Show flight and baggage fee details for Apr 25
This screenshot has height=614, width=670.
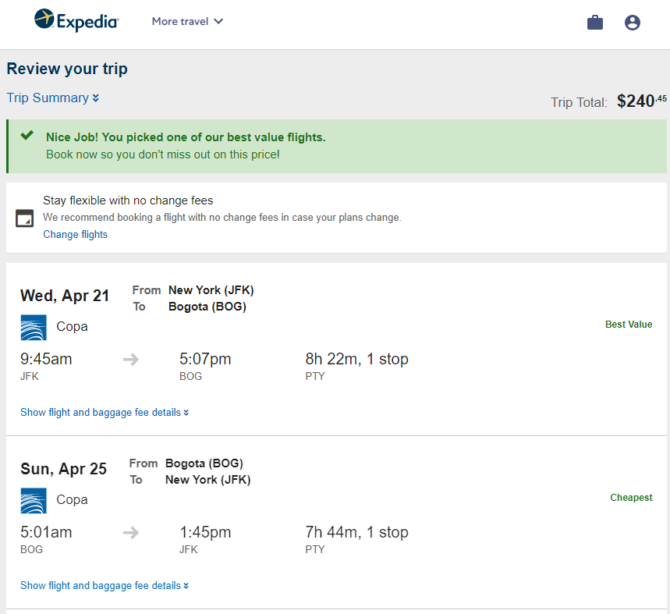click(105, 585)
